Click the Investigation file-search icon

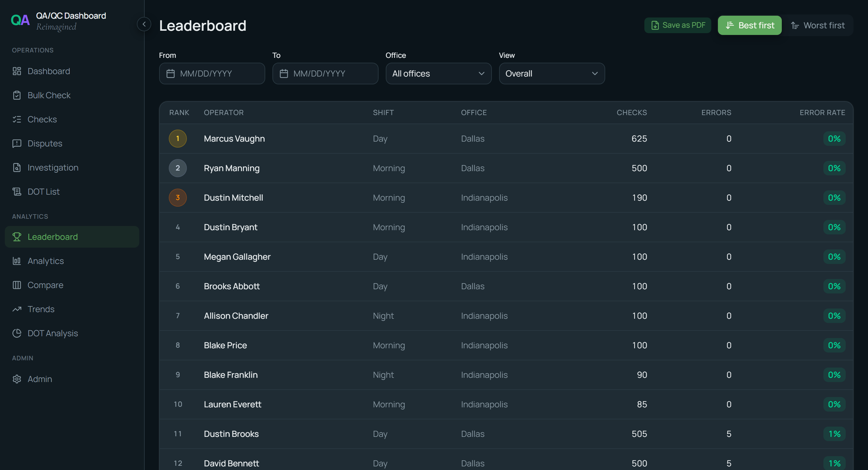point(17,168)
